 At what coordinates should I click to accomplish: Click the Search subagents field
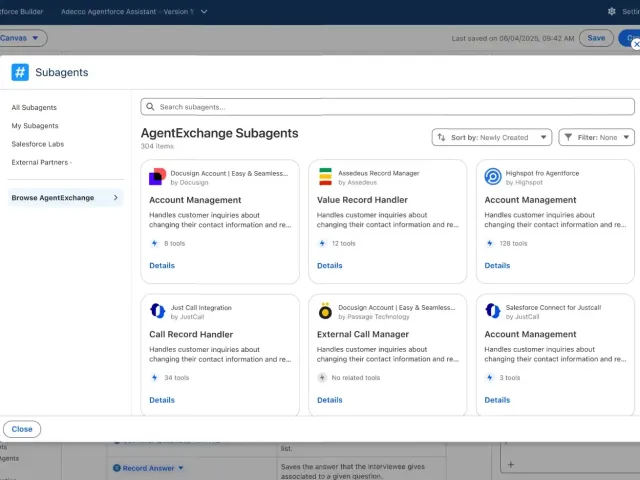click(x=387, y=107)
